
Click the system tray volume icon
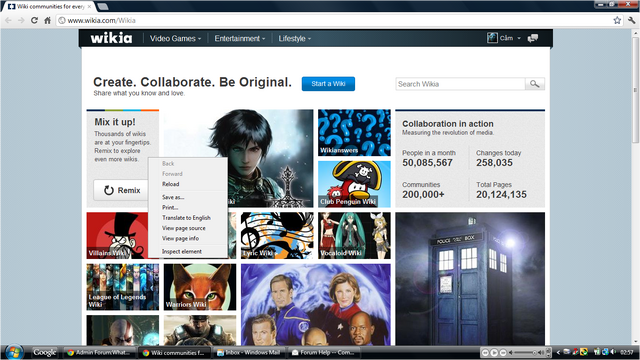613,352
